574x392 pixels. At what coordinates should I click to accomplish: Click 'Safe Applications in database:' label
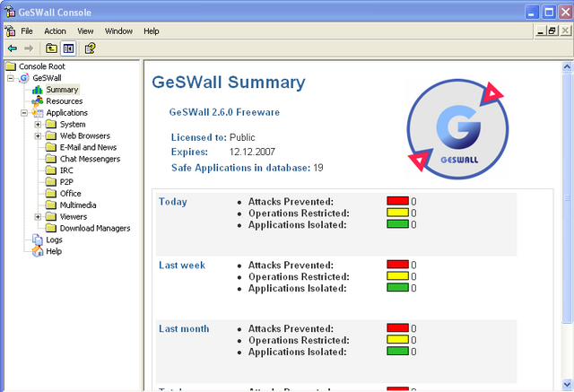tap(241, 168)
